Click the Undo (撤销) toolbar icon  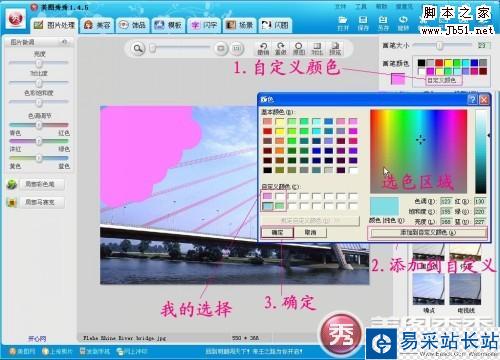point(263,49)
